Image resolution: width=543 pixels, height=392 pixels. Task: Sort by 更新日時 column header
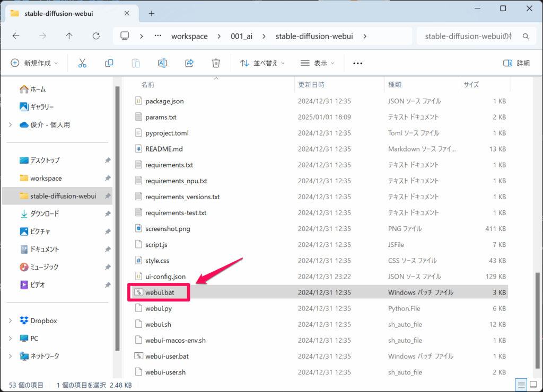(x=311, y=85)
